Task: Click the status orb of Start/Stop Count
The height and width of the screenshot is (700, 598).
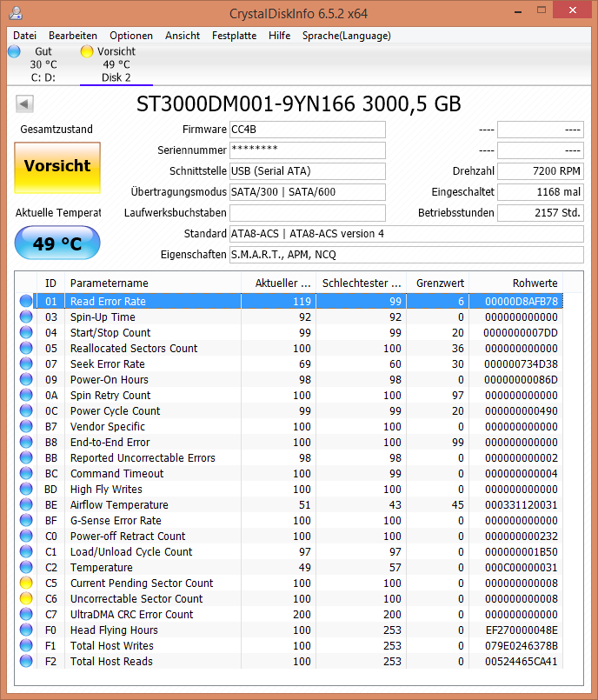Action: click(26, 332)
